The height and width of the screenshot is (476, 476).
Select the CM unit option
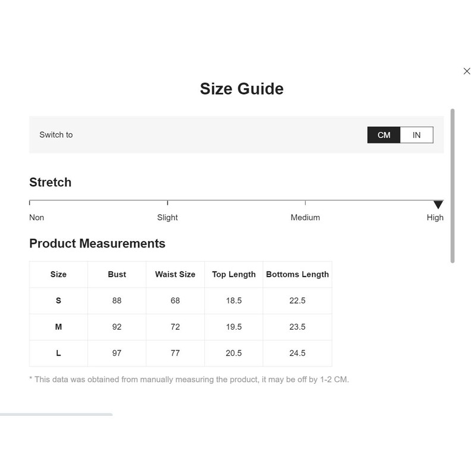tap(384, 135)
